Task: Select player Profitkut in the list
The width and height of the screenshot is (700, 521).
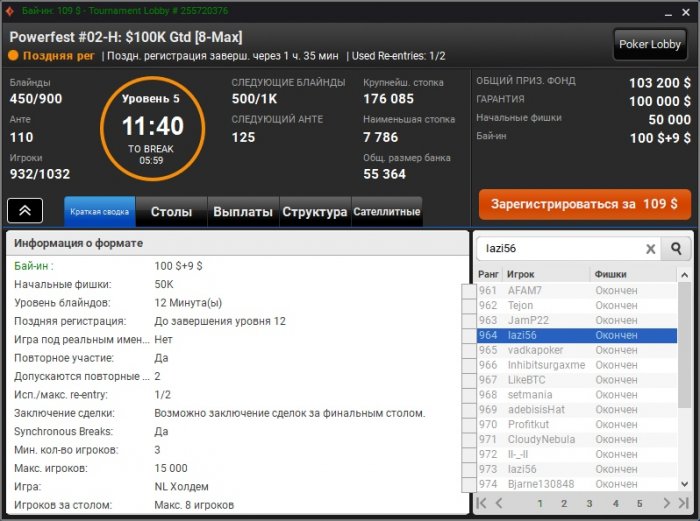Action: (576, 425)
